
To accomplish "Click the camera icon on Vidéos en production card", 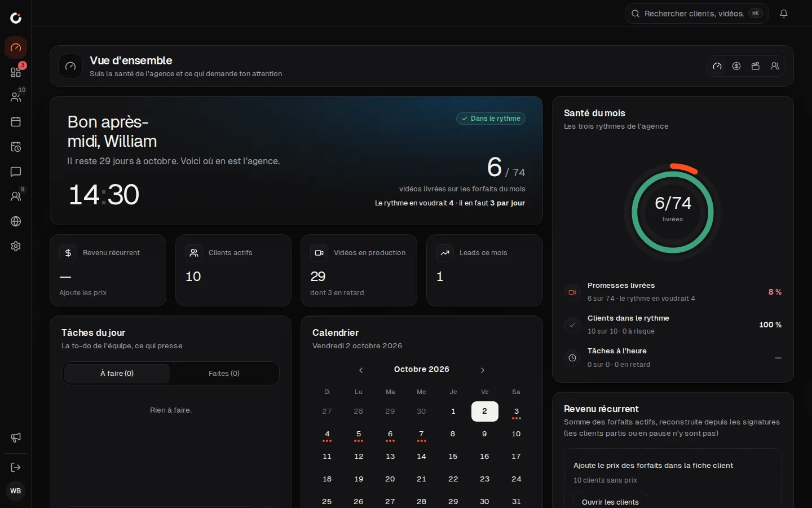I will (x=319, y=253).
